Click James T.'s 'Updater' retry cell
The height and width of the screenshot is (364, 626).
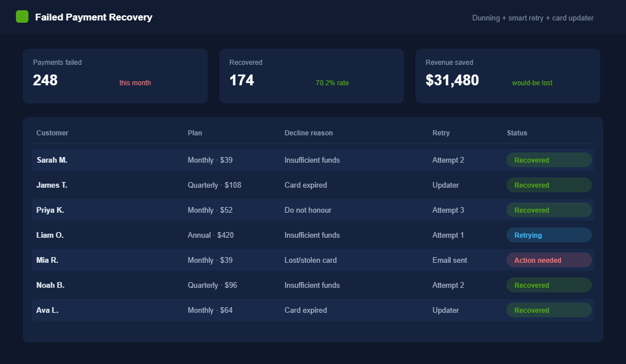(x=446, y=185)
